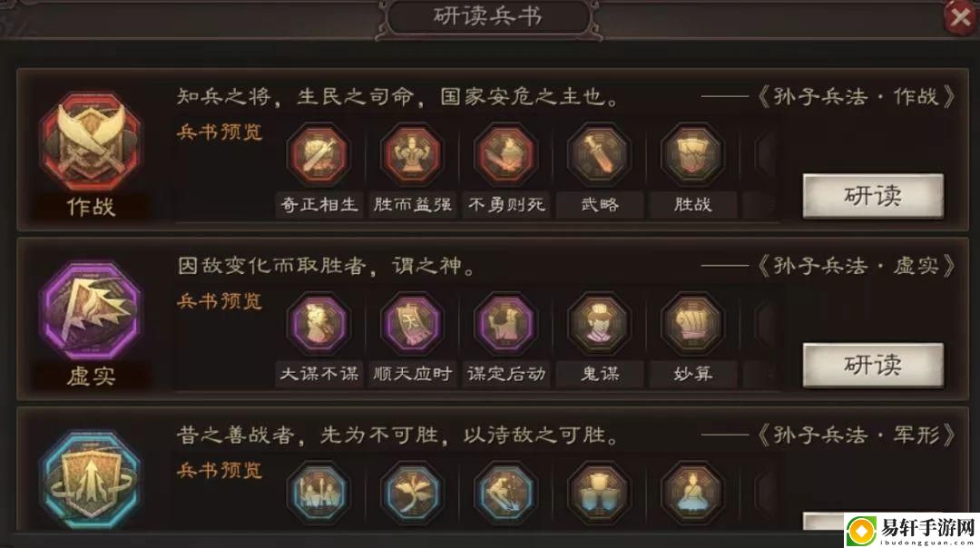Screen dimensions: 980x548
Task: Click 研读 button for 虚实 book
Action: (873, 365)
